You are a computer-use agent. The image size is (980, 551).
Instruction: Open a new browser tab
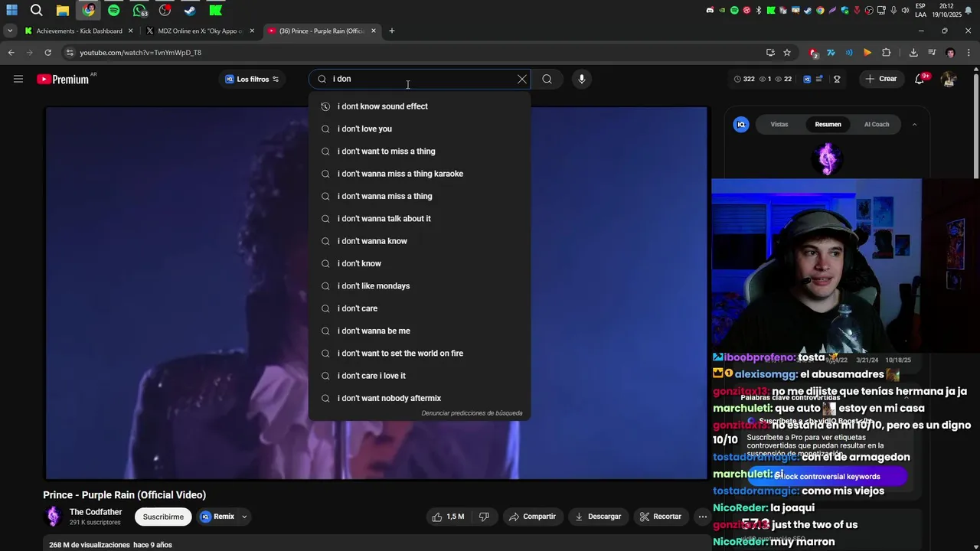coord(392,31)
